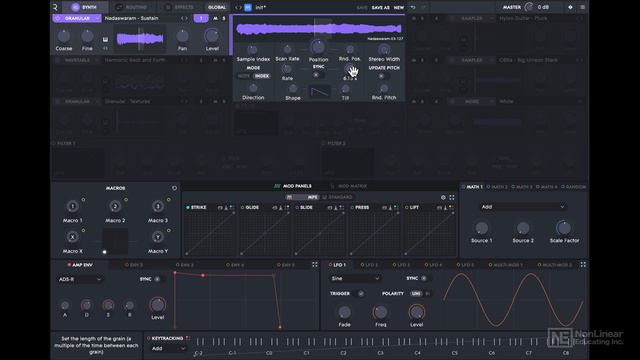
Task: Adjust the granular Position knob
Action: pos(318,47)
